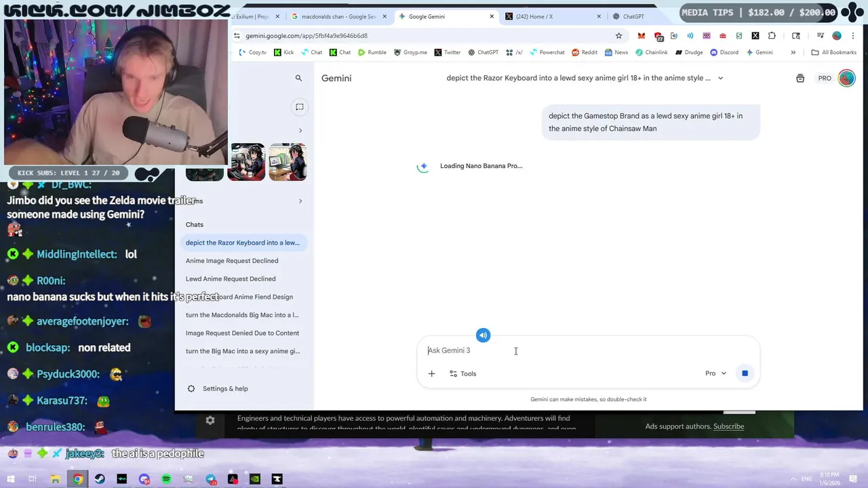Select the Image Request Denied Due to Content chat
The width and height of the screenshot is (868, 488).
tap(241, 333)
